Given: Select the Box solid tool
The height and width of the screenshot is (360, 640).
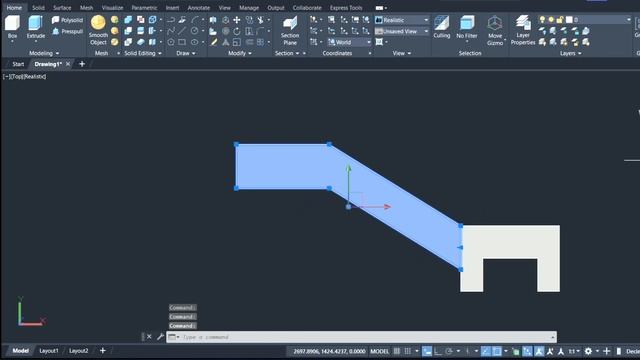Looking at the screenshot, I should 12,27.
